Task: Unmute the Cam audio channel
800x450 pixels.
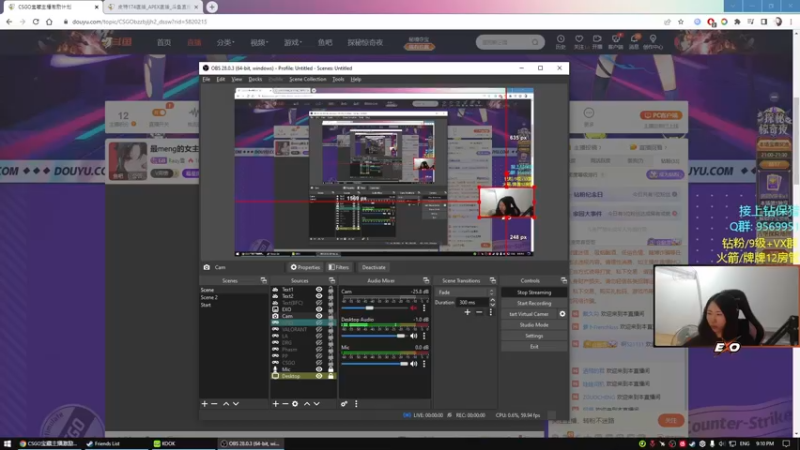Action: coord(413,308)
